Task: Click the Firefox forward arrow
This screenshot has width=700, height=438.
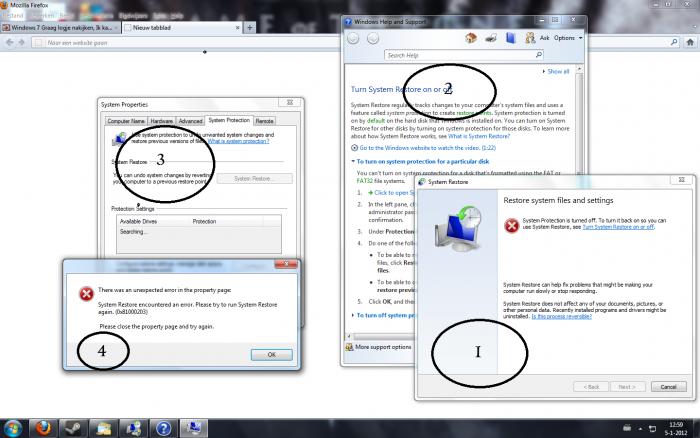Action: click(x=21, y=42)
